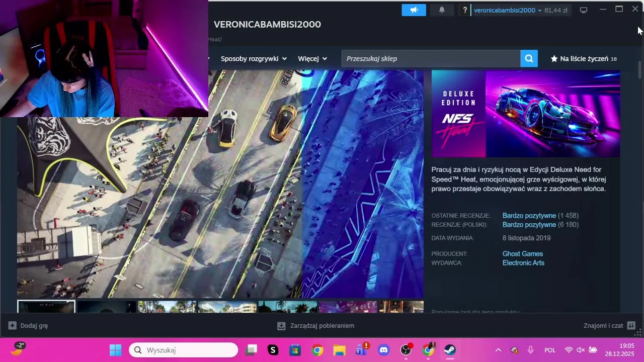Click the release date 8 listopada 2019

[526, 238]
